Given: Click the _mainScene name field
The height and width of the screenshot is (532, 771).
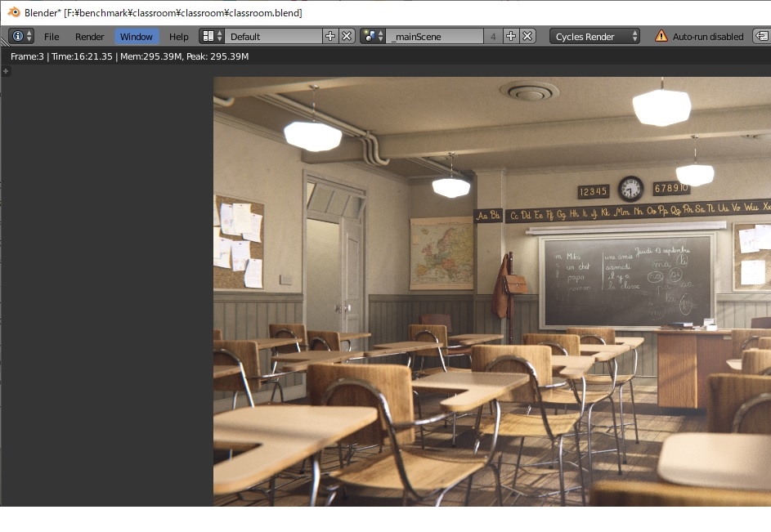Looking at the screenshot, I should [435, 37].
